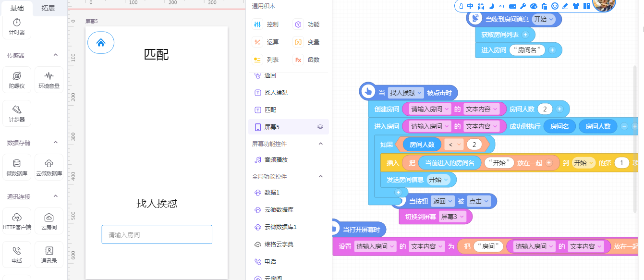Select the 云房间 cloud room component

point(49,221)
